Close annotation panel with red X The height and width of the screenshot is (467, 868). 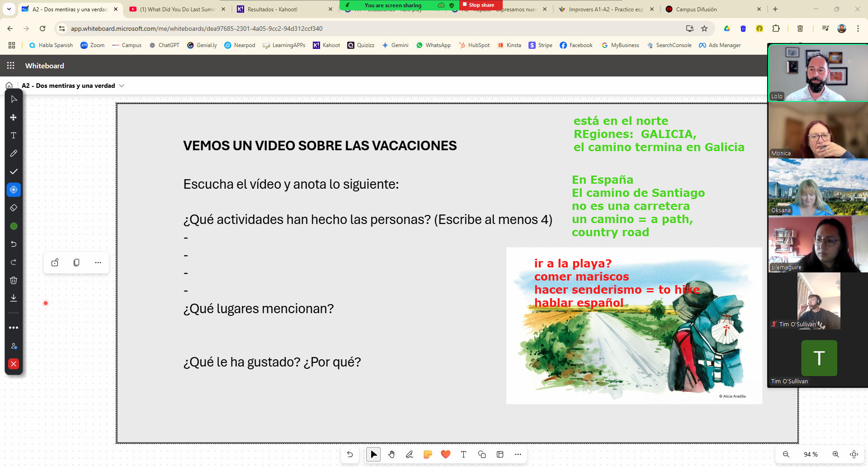14,364
